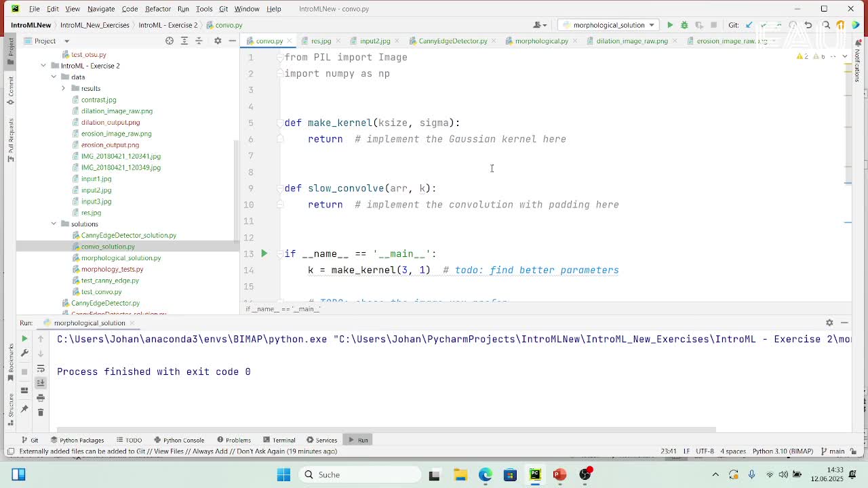
Task: Print the run console output
Action: click(40, 398)
